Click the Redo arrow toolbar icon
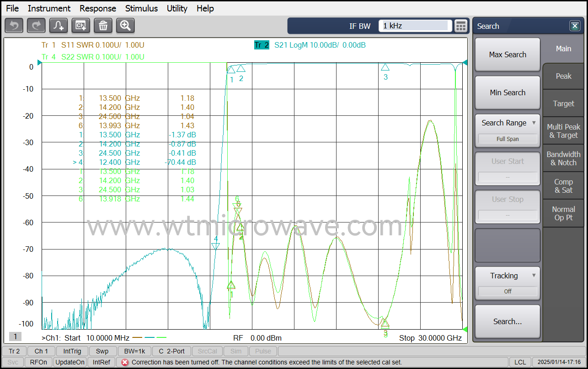The image size is (588, 369). [36, 26]
